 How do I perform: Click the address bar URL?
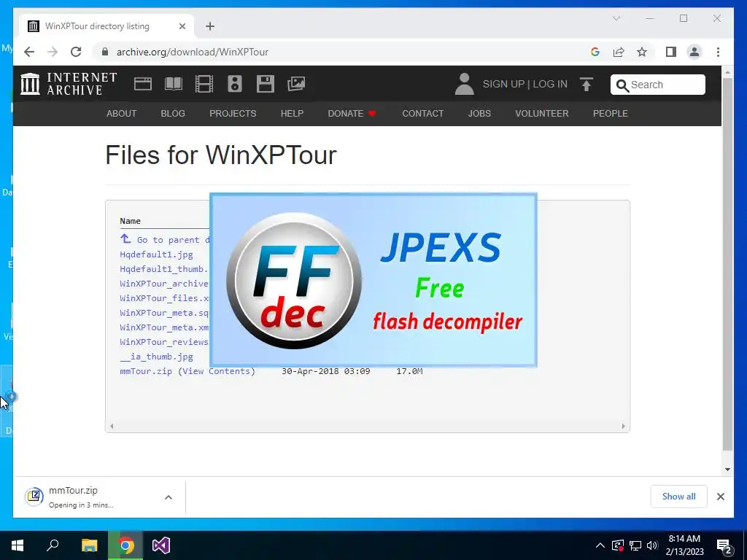coord(193,52)
